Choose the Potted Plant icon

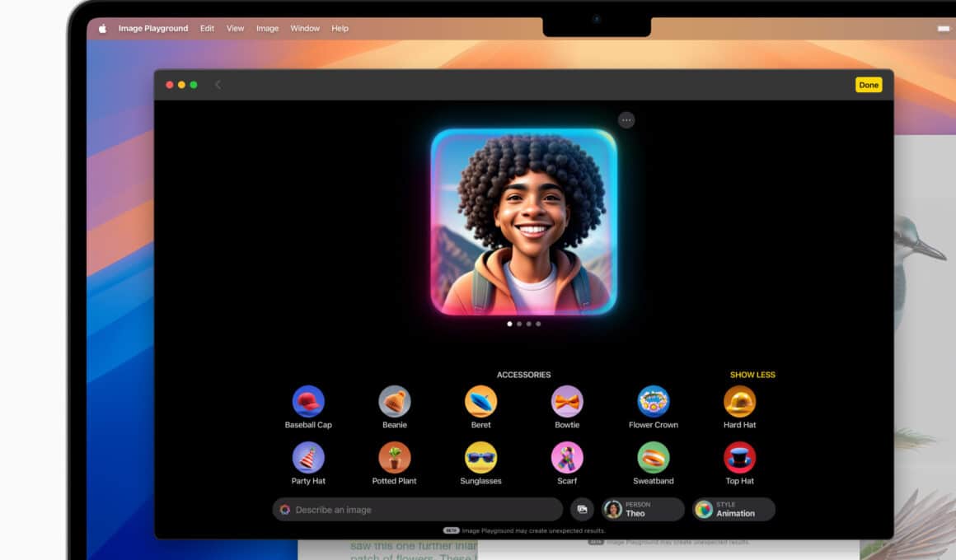point(395,458)
